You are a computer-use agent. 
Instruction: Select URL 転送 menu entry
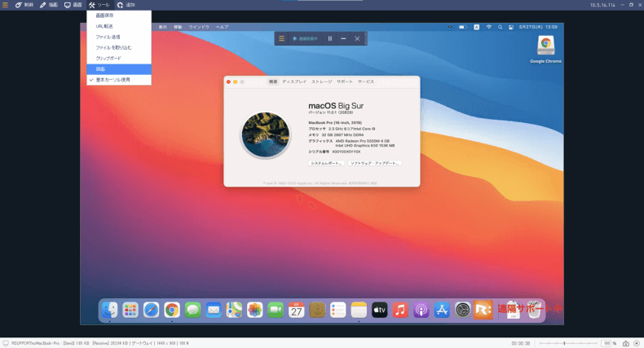119,26
